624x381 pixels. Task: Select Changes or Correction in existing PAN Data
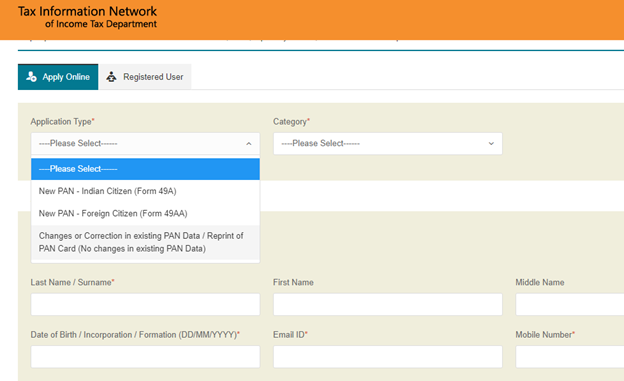145,242
